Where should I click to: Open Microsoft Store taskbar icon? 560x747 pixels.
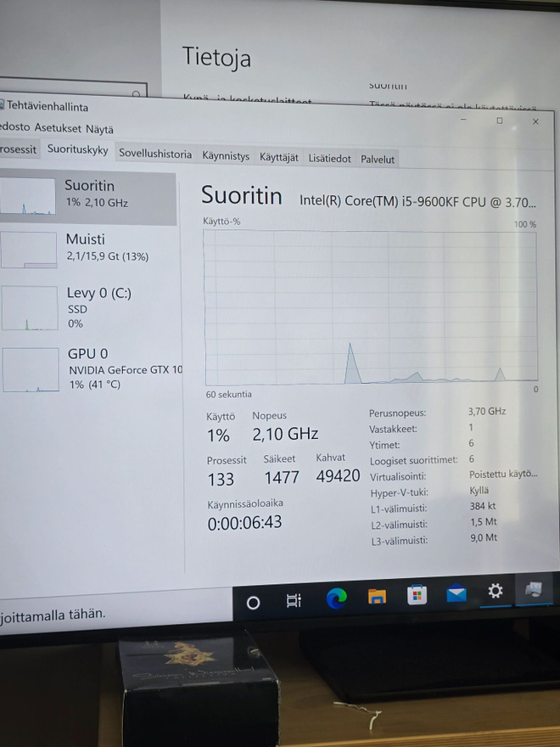tap(417, 594)
